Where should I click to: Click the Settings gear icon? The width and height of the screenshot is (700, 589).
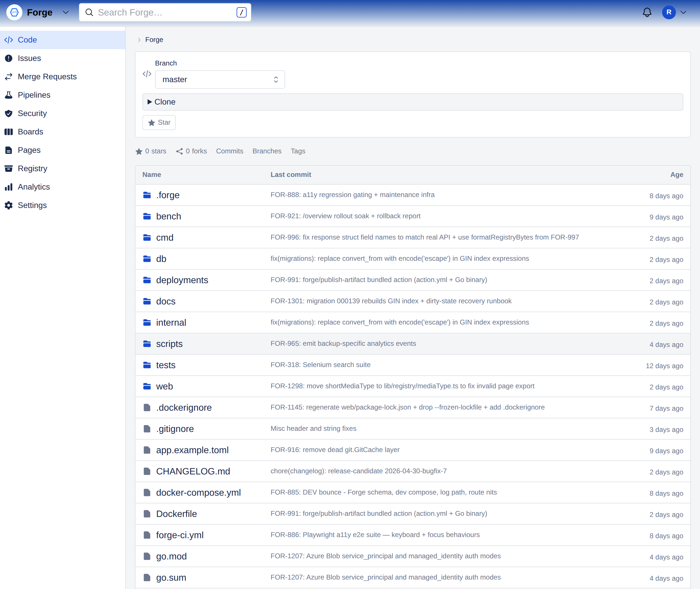click(9, 205)
